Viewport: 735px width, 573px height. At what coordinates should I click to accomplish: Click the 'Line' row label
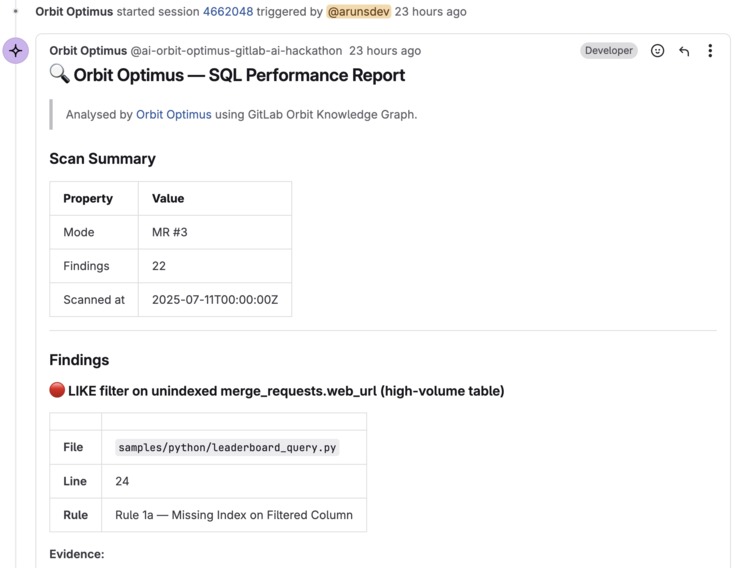click(x=75, y=481)
